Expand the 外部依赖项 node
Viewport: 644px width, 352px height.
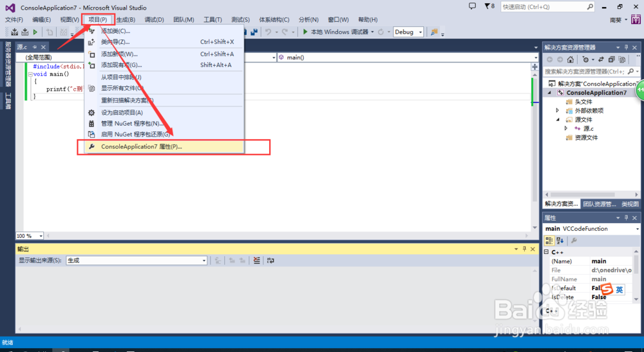tap(557, 110)
